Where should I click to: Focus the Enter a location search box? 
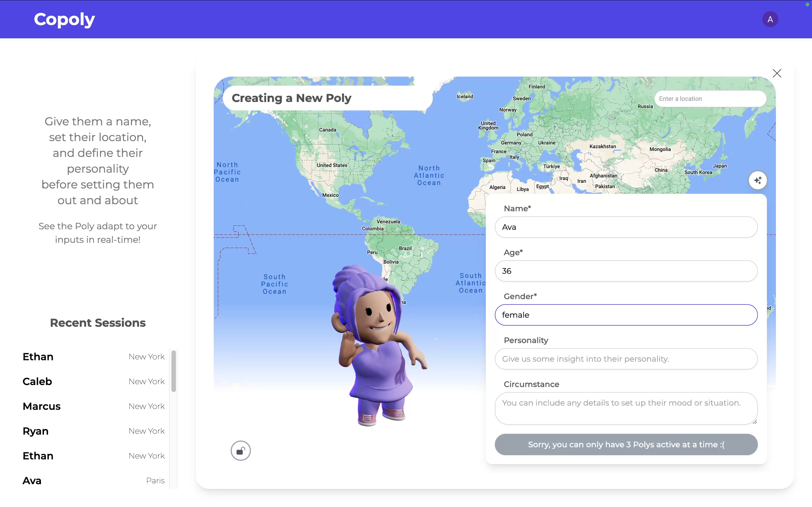pos(710,99)
